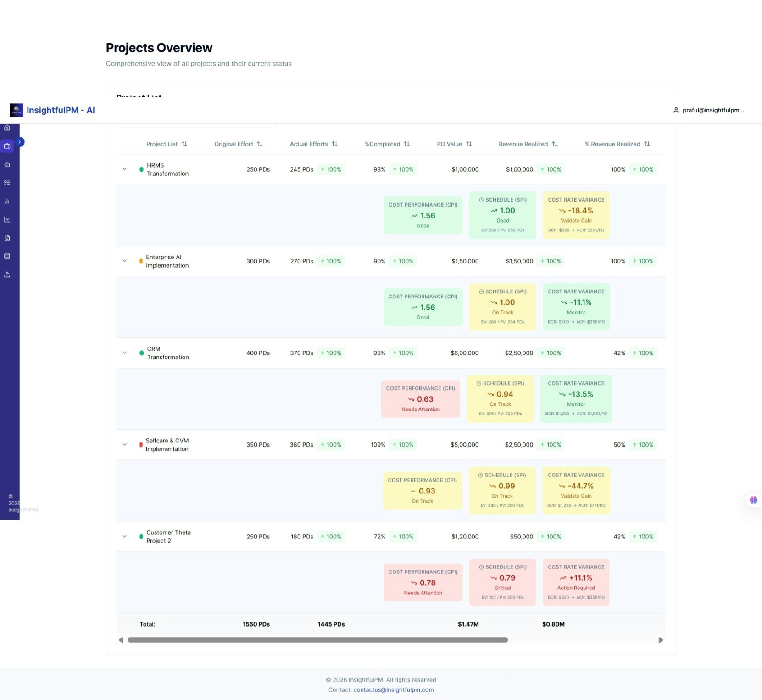Open the bar chart analytics icon

pos(7,201)
